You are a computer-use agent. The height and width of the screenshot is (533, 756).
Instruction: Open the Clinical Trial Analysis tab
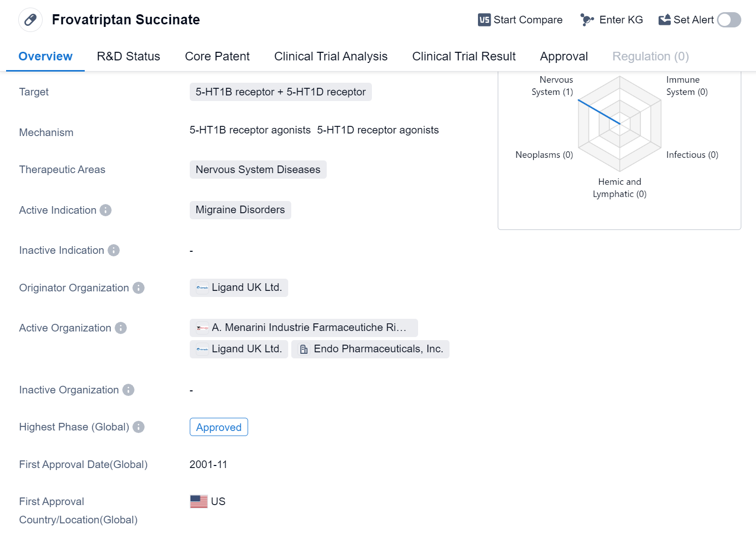point(330,56)
